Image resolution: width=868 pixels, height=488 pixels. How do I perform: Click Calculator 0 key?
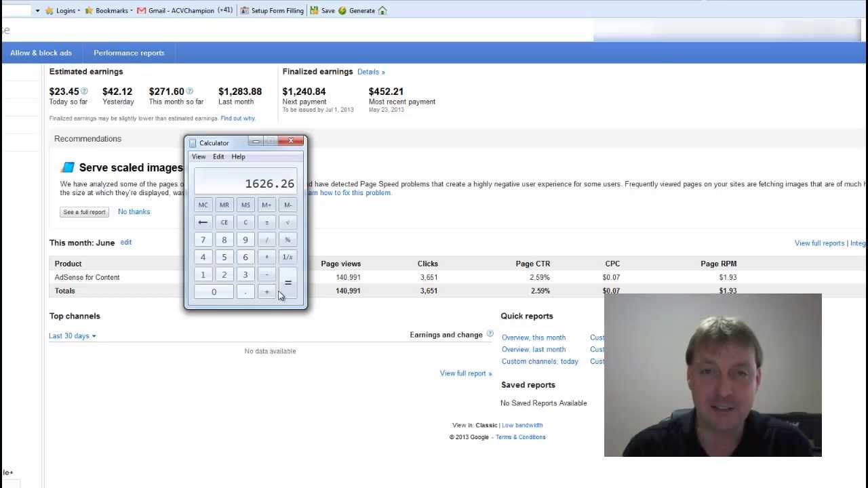214,292
